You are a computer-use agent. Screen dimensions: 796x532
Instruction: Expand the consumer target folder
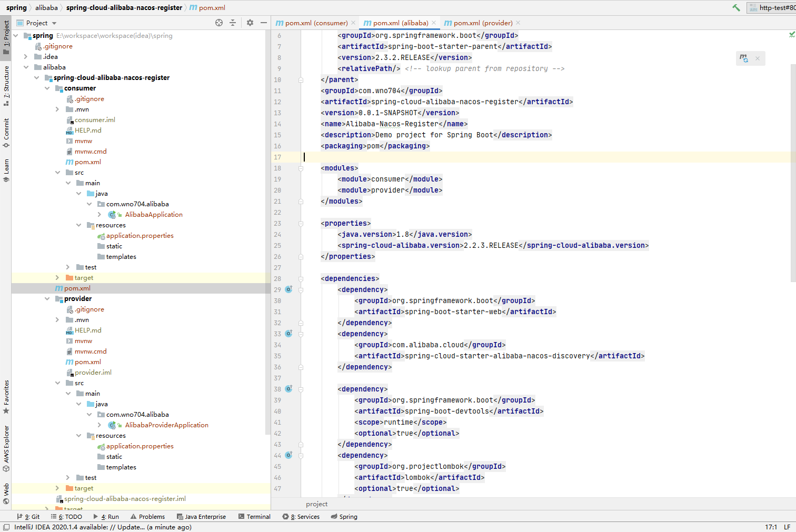[57, 278]
